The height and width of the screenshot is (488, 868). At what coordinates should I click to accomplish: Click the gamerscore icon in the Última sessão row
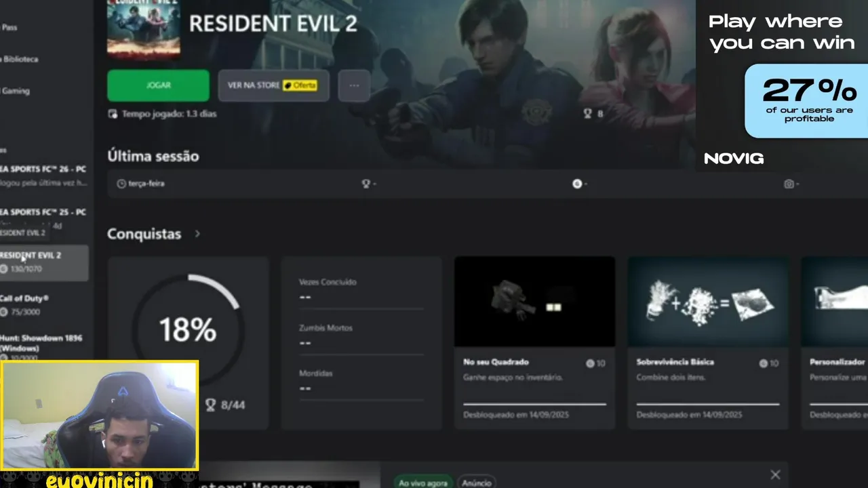pyautogui.click(x=577, y=184)
